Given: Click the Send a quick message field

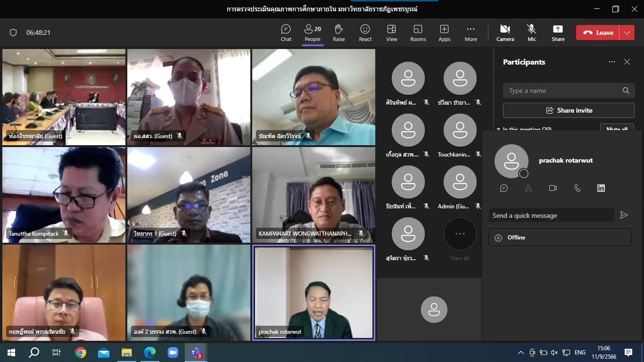Looking at the screenshot, I should point(551,215).
